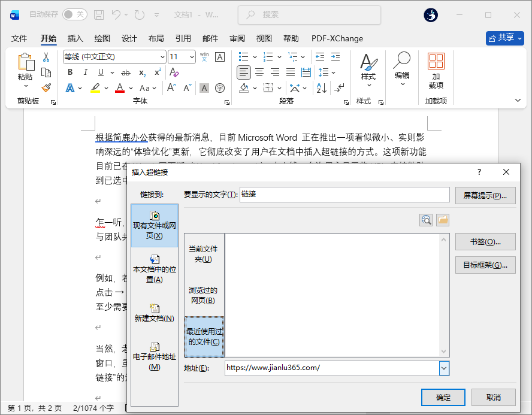Open the address history dropdown in hyperlink dialog
Viewport: 532px width, 415px height.
443,368
